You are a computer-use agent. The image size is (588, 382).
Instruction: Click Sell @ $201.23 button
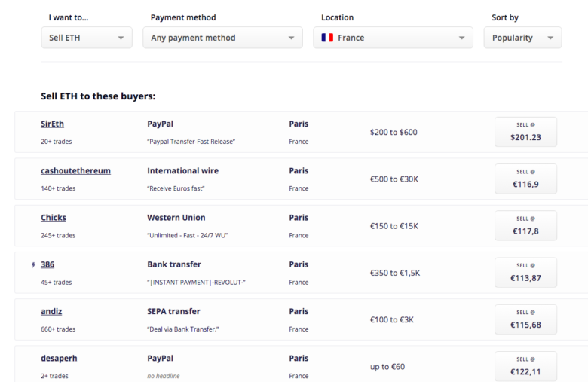[525, 132]
